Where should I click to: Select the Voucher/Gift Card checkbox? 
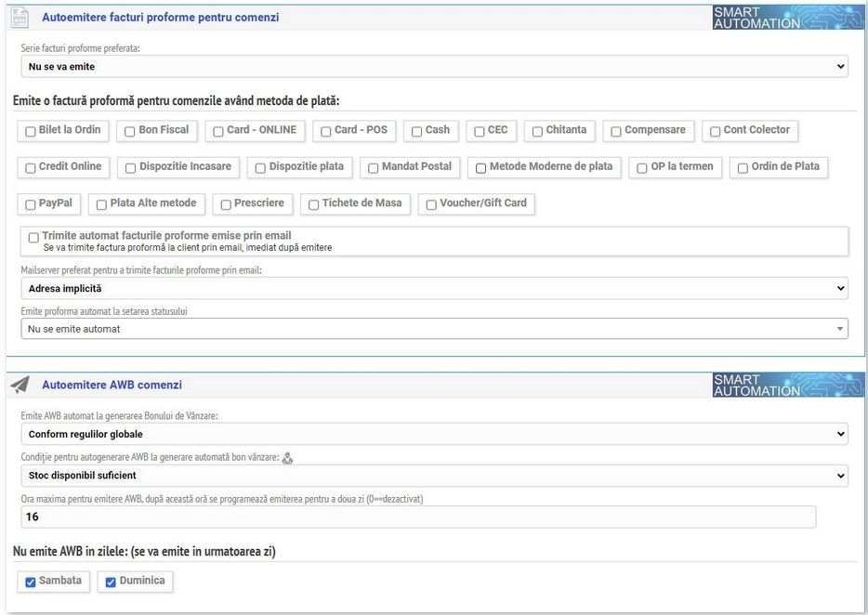[431, 204]
